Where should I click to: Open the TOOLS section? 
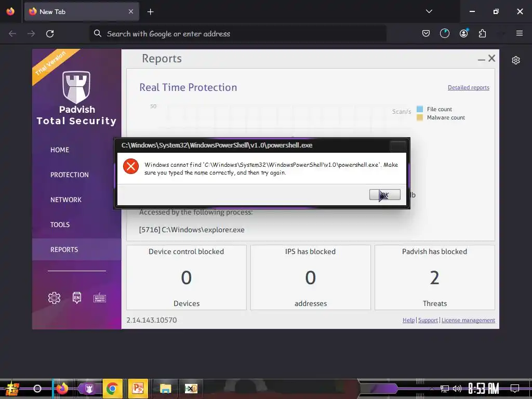(60, 224)
